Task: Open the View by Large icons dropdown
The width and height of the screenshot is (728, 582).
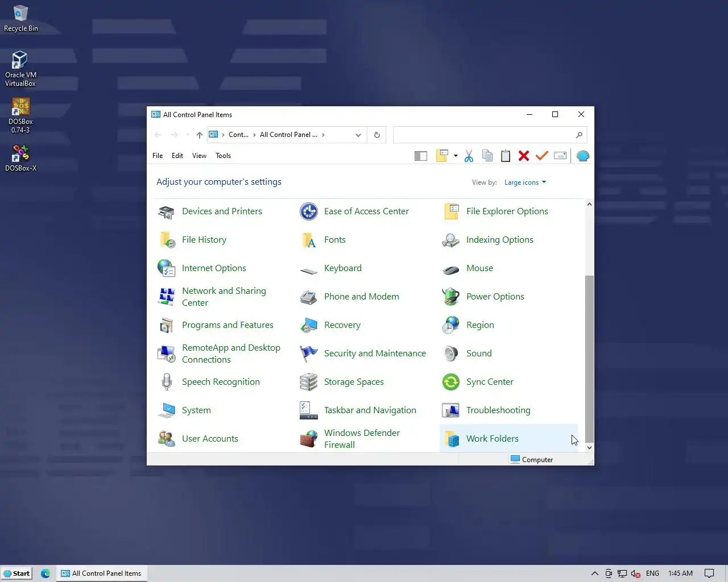Action: 525,182
